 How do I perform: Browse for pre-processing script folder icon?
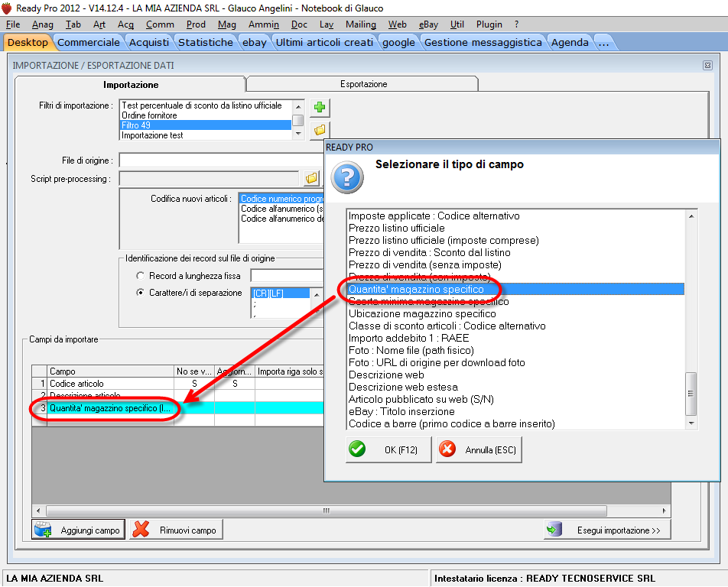311,178
